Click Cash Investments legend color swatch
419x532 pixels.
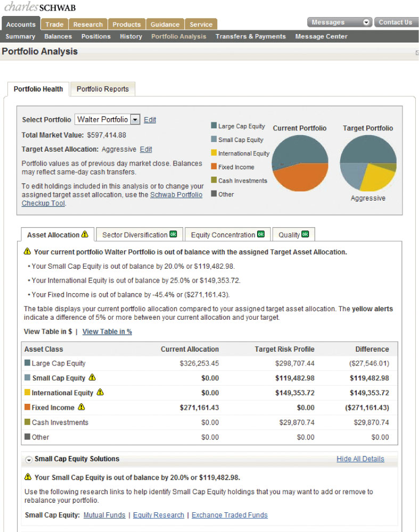pos(214,180)
